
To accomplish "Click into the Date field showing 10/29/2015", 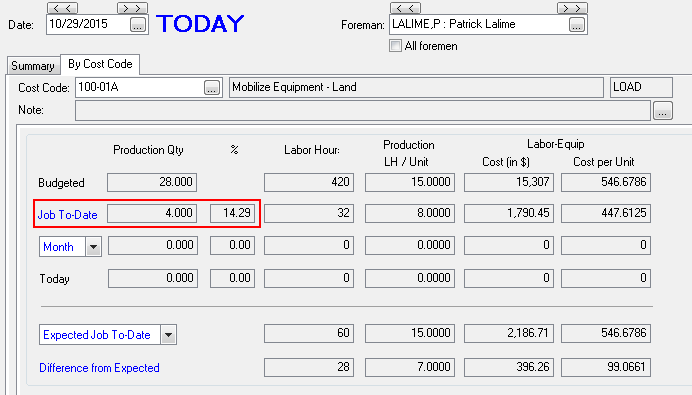I will coord(88,24).
